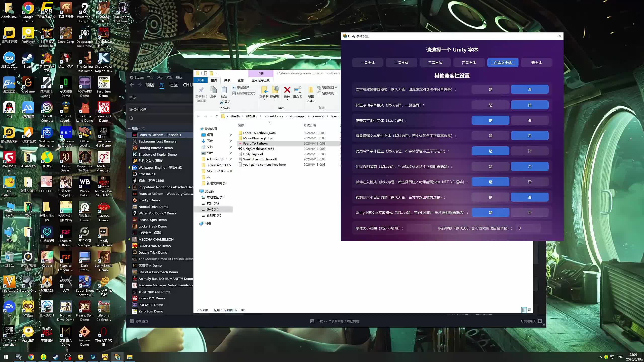Open Google Chrome desktop shortcut
This screenshot has height=362, width=644.
click(x=28, y=12)
